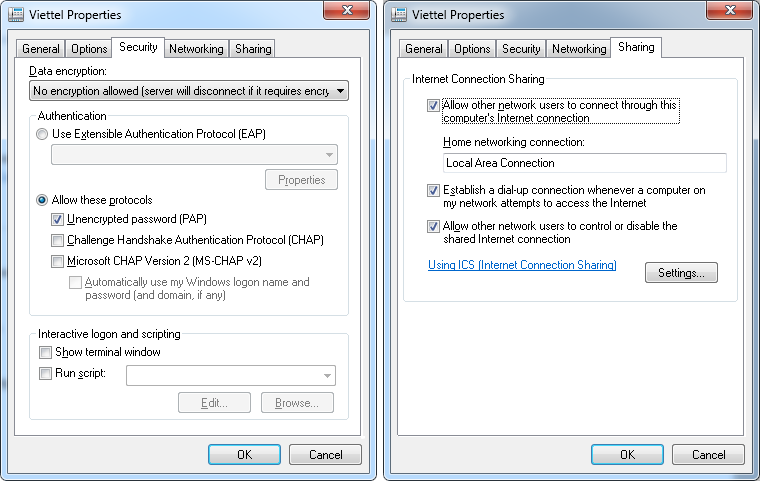Open Using ICS (Internet Connection Sharing) link
Image resolution: width=760 pixels, height=481 pixels.
pyautogui.click(x=522, y=265)
